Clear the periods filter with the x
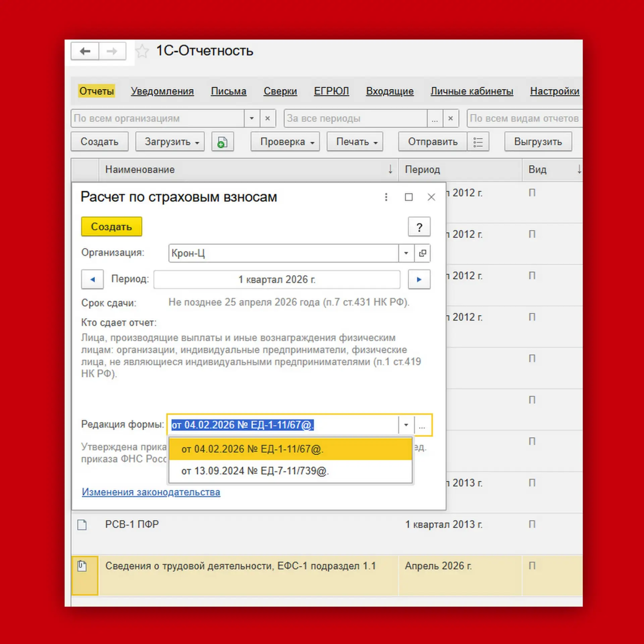The height and width of the screenshot is (644, 644). tap(451, 118)
